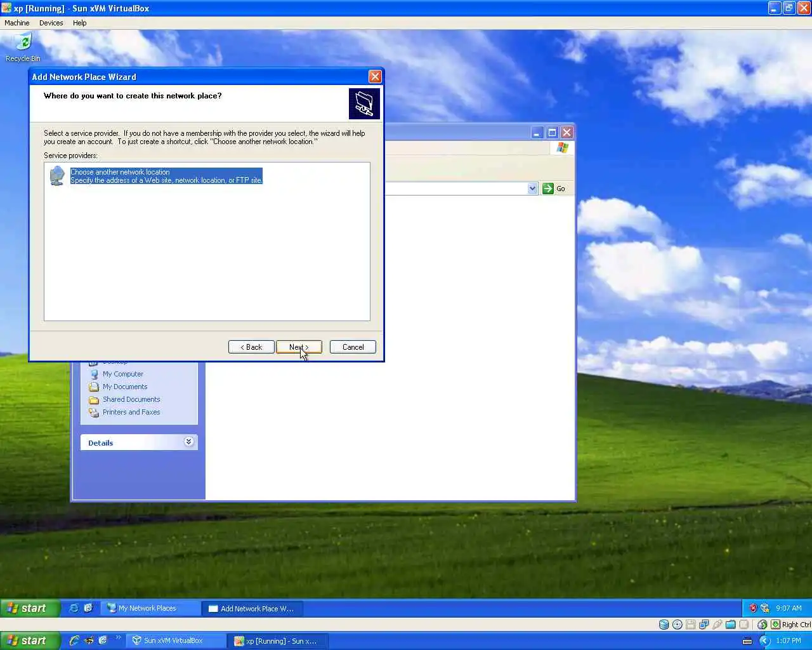The height and width of the screenshot is (650, 812).
Task: Open the Devices menu
Action: 51,23
